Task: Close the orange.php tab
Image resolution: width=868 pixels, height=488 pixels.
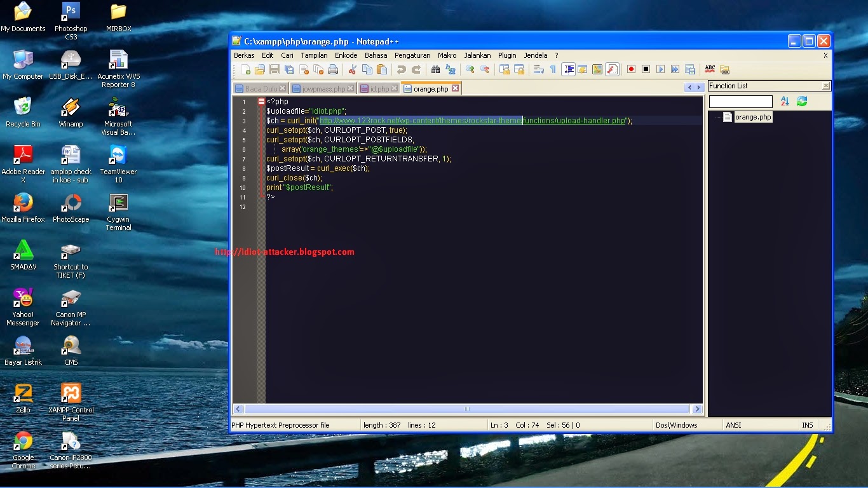Action: coord(455,88)
